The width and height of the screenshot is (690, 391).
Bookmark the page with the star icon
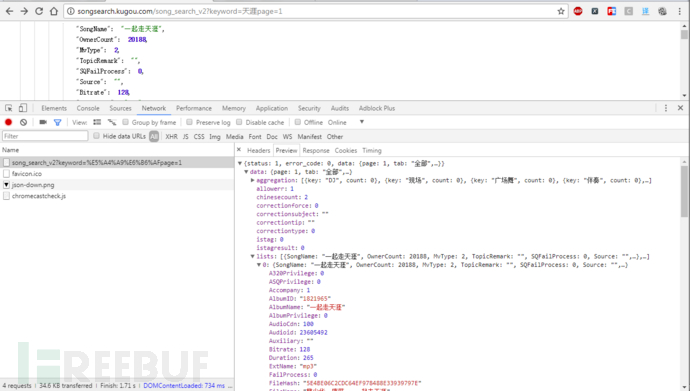point(561,11)
